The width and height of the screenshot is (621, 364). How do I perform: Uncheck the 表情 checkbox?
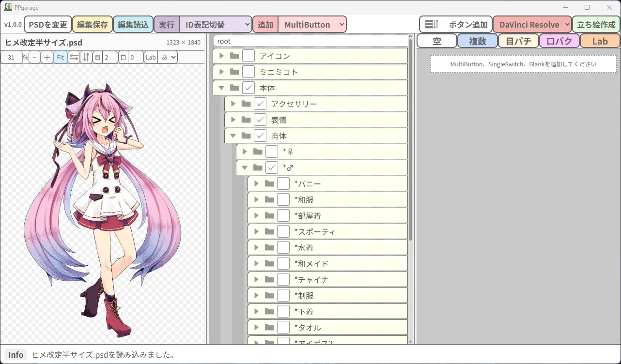[x=260, y=120]
